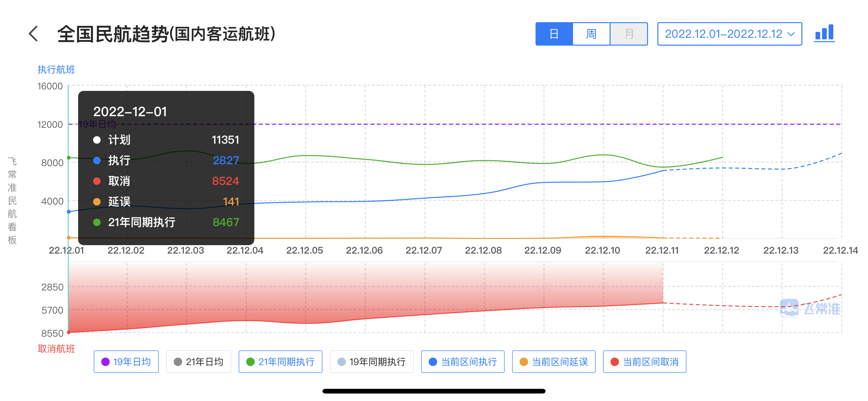Click the 22.12.05 axis date label

[x=305, y=250]
